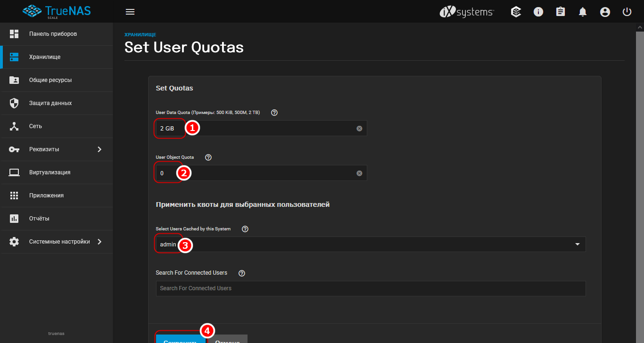This screenshot has width=644, height=343.
Task: Show help for User Data Quota
Action: coord(274,113)
